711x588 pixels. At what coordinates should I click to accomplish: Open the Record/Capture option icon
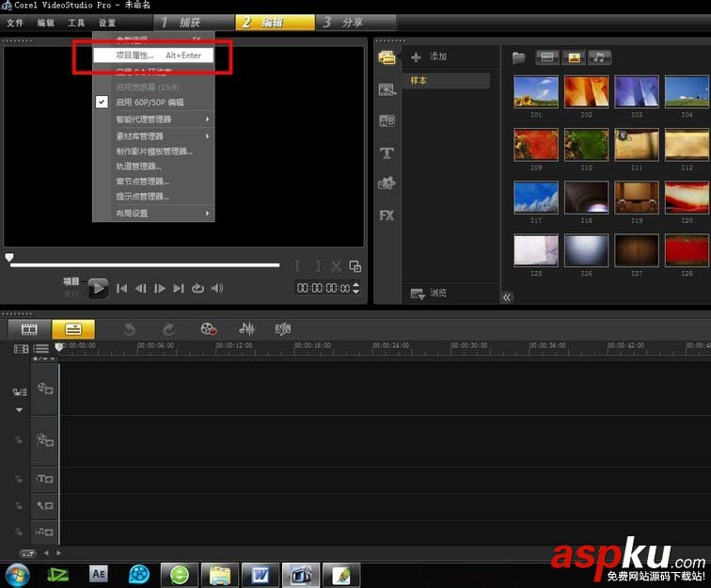click(x=208, y=329)
